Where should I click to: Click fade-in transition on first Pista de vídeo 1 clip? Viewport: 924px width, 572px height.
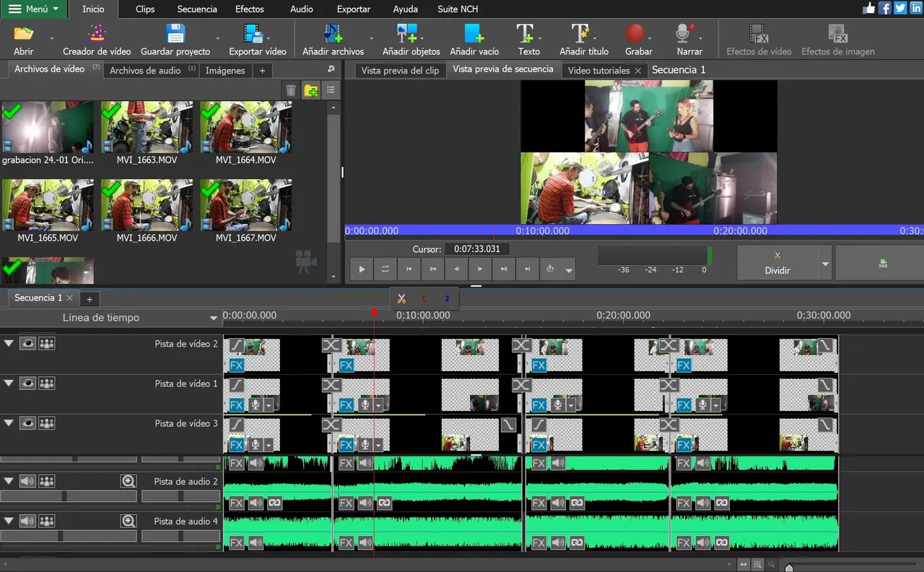click(x=237, y=385)
